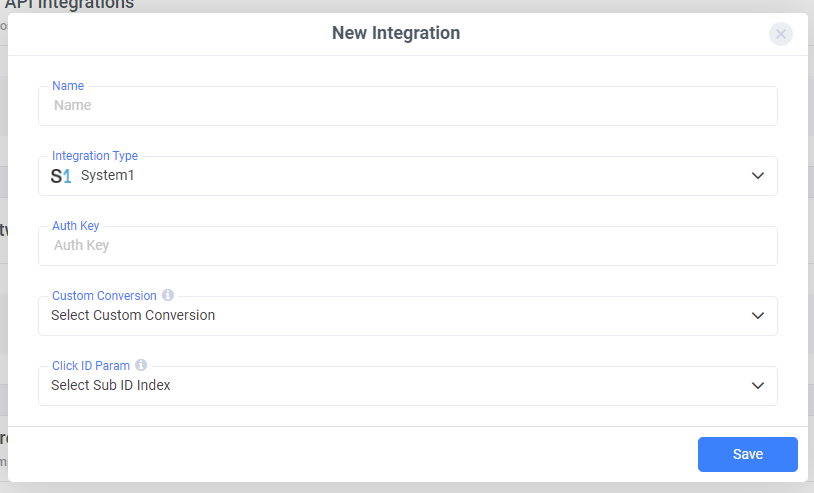Save the new integration
814x493 pixels.
point(747,454)
